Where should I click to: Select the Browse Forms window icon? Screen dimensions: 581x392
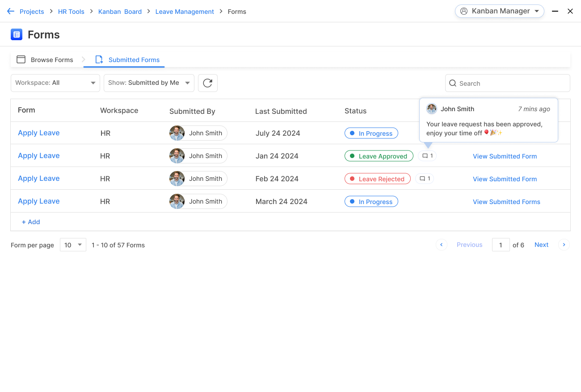point(21,59)
